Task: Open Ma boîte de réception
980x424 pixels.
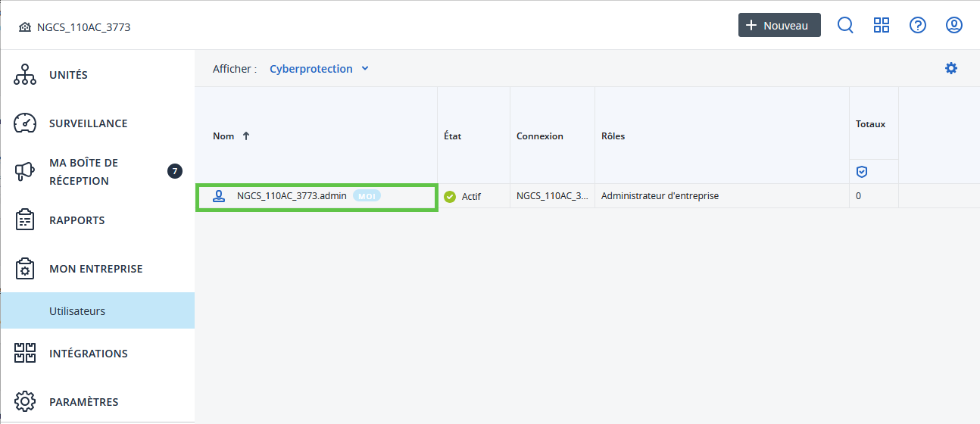Action: coord(83,172)
